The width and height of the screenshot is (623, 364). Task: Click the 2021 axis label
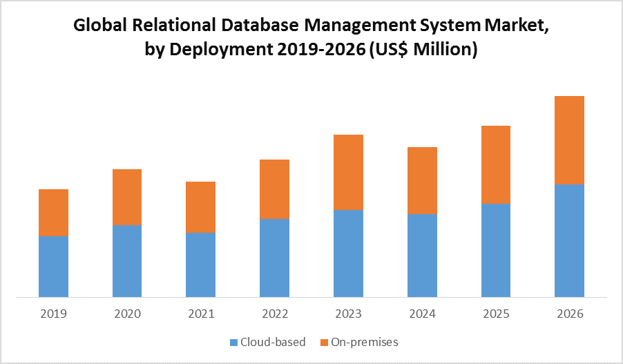pyautogui.click(x=201, y=314)
